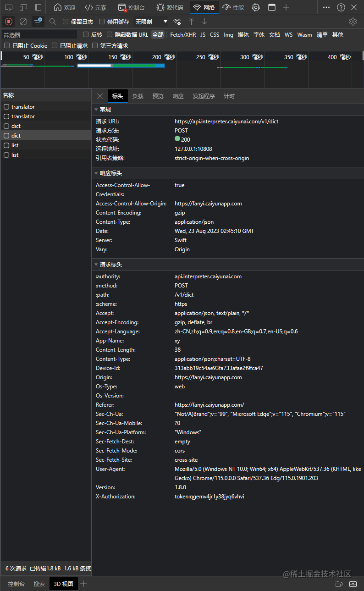Close the request details pane

point(100,96)
